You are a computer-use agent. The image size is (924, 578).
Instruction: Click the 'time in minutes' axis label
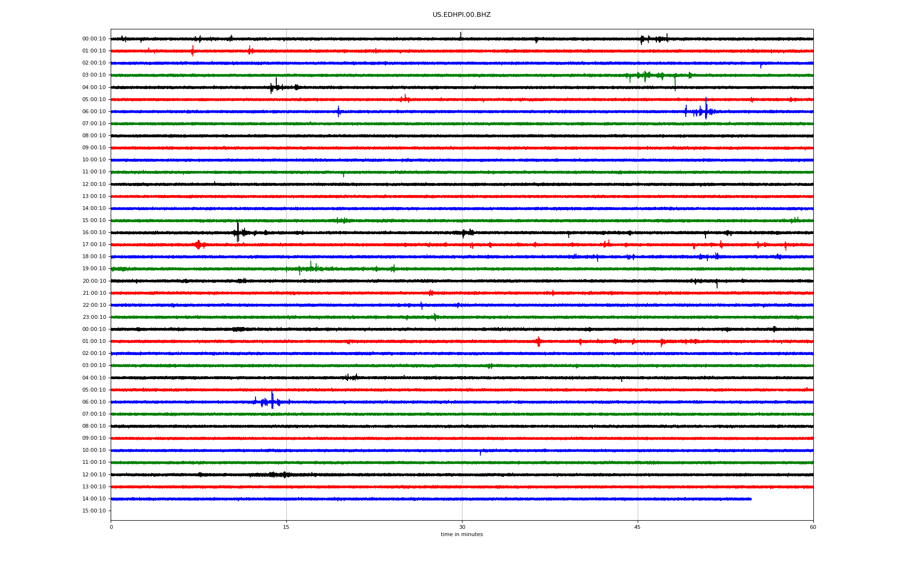(x=461, y=535)
